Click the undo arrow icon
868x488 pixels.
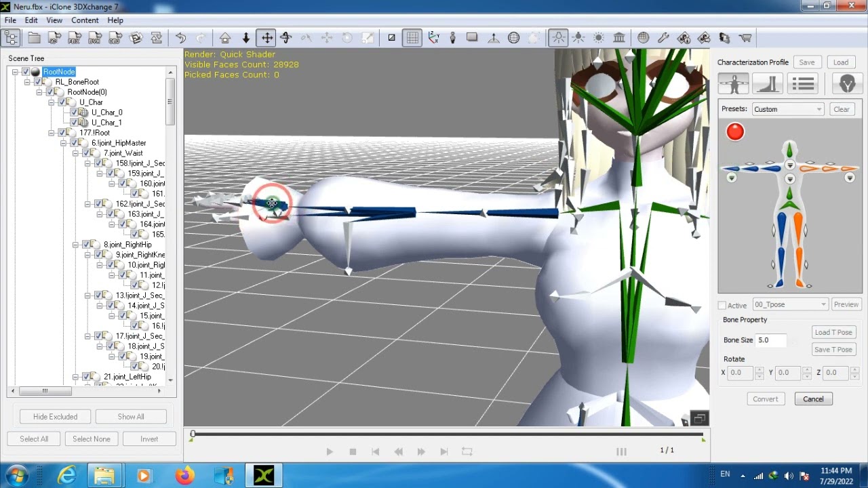180,38
